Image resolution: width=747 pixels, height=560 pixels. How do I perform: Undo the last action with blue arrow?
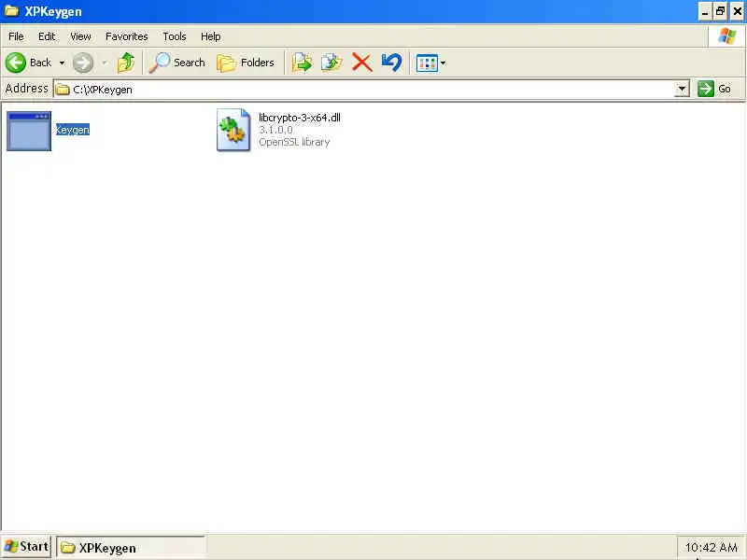point(392,63)
